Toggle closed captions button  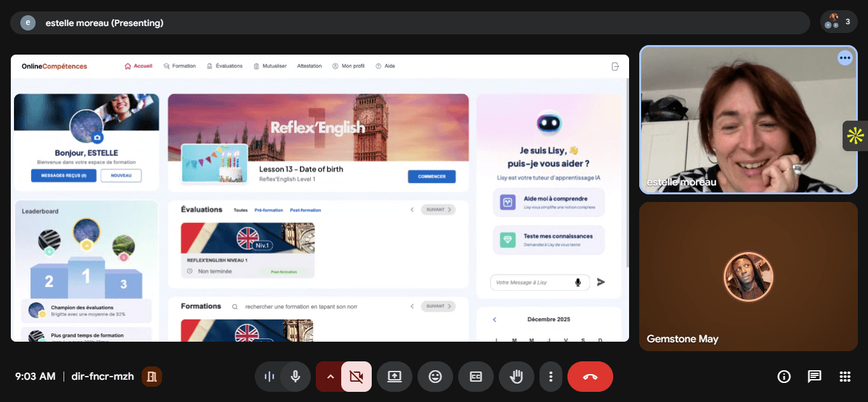click(476, 377)
